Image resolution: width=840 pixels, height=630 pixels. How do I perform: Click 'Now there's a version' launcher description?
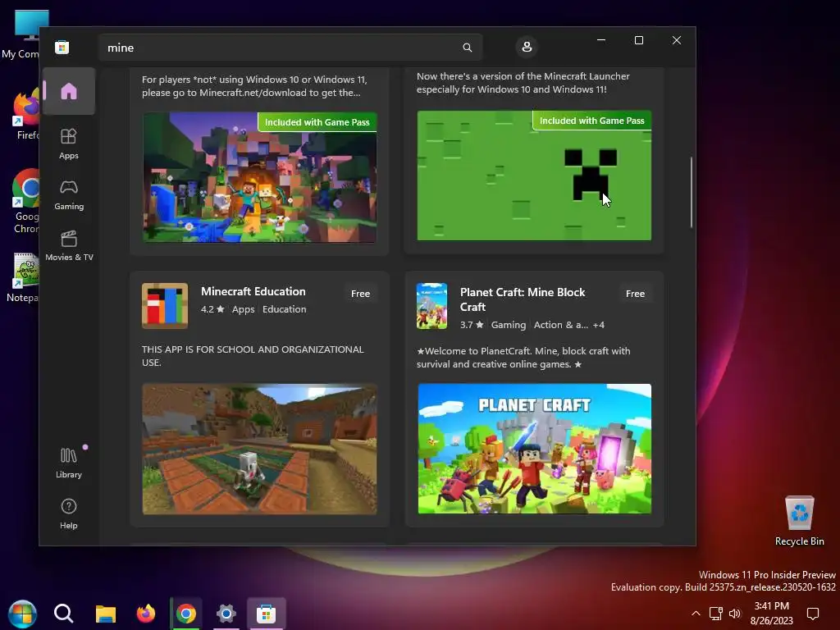tap(523, 83)
